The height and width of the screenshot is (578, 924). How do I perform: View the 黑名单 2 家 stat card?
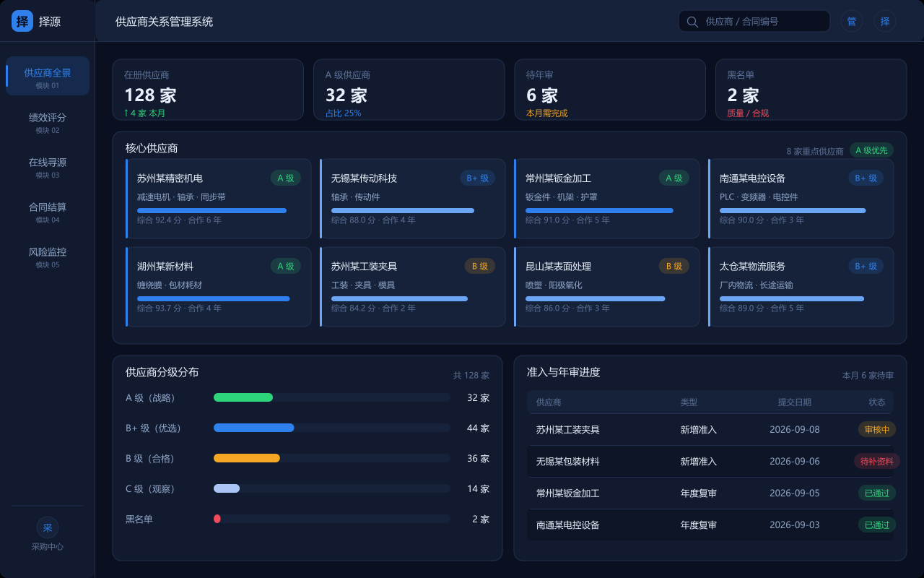point(811,90)
